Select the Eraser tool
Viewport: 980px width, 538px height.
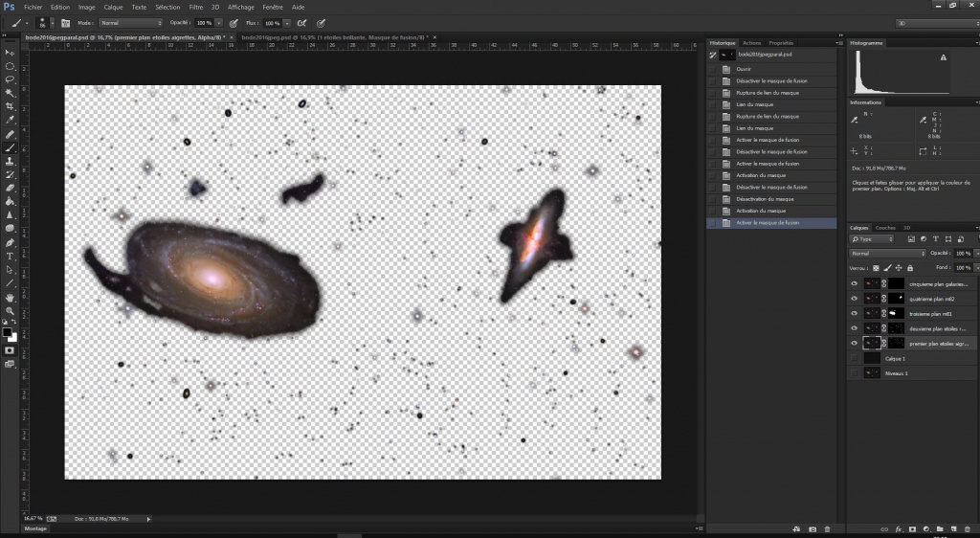[10, 188]
